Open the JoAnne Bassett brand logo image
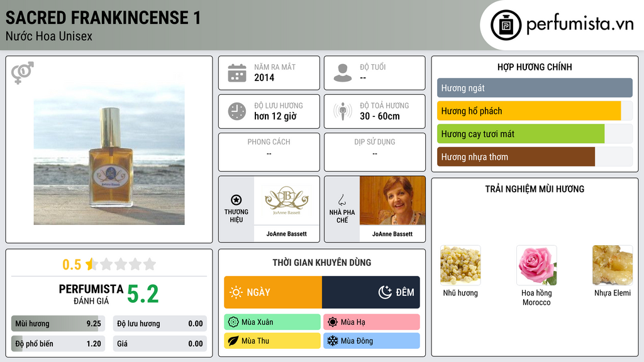 pos(287,200)
